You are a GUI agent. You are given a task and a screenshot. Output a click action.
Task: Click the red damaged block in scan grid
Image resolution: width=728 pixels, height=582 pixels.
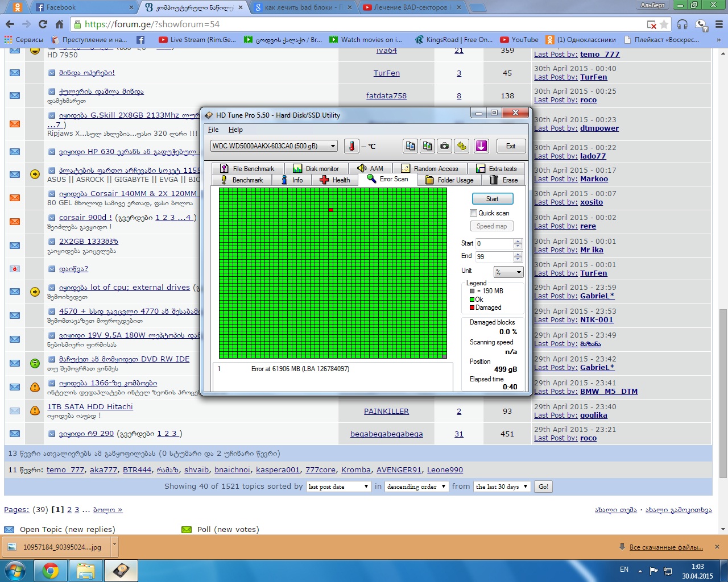330,210
